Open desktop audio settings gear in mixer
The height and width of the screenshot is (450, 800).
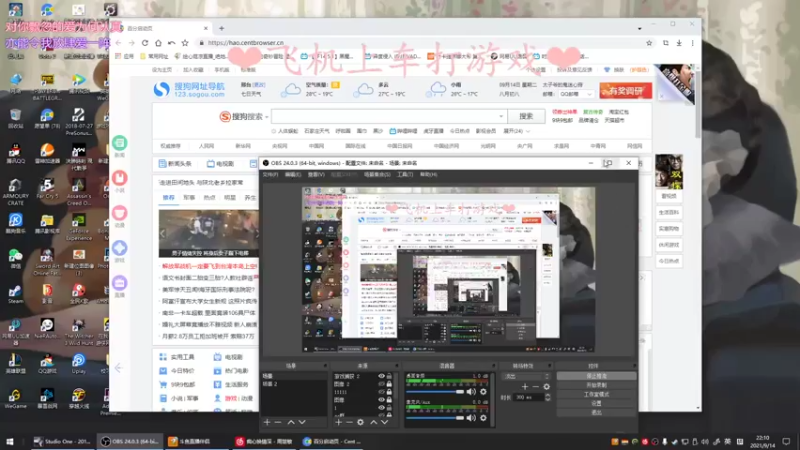(483, 392)
